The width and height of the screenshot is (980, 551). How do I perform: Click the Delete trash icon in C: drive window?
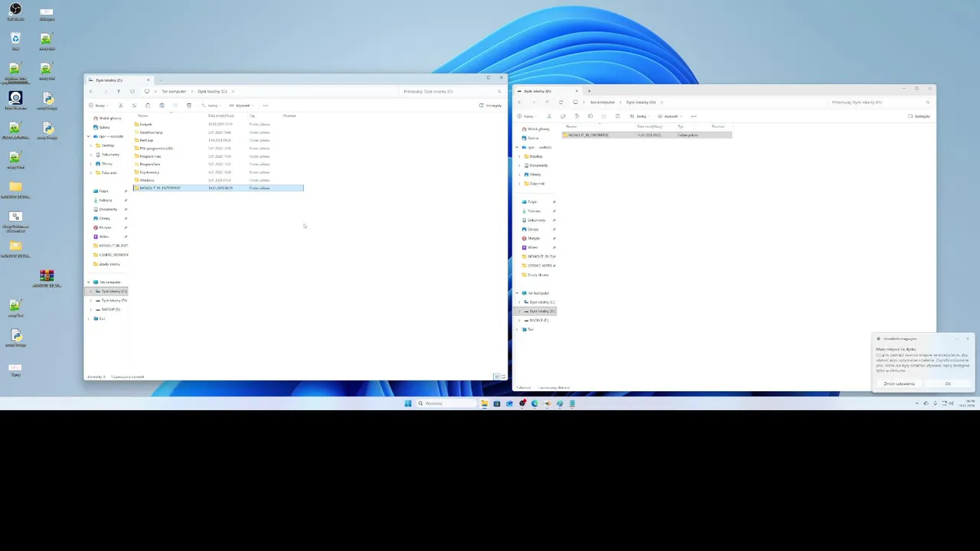pyautogui.click(x=189, y=106)
